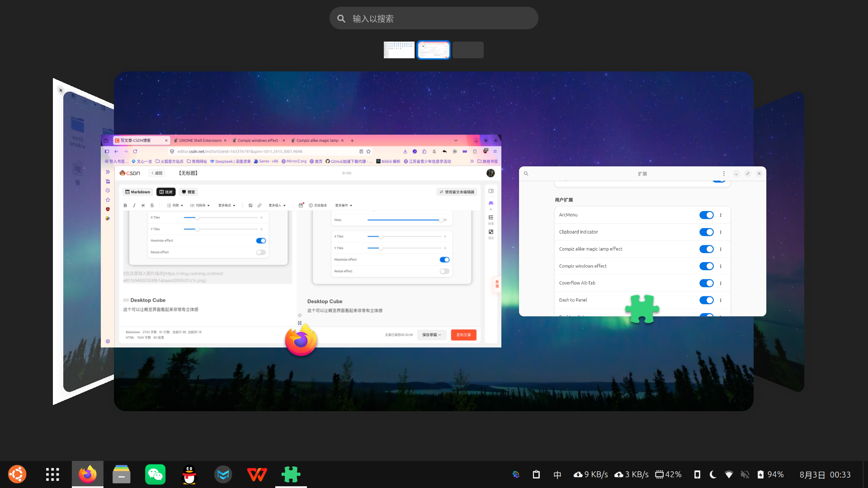
Task: Open the ArcMenu extension options menu
Action: (x=721, y=215)
